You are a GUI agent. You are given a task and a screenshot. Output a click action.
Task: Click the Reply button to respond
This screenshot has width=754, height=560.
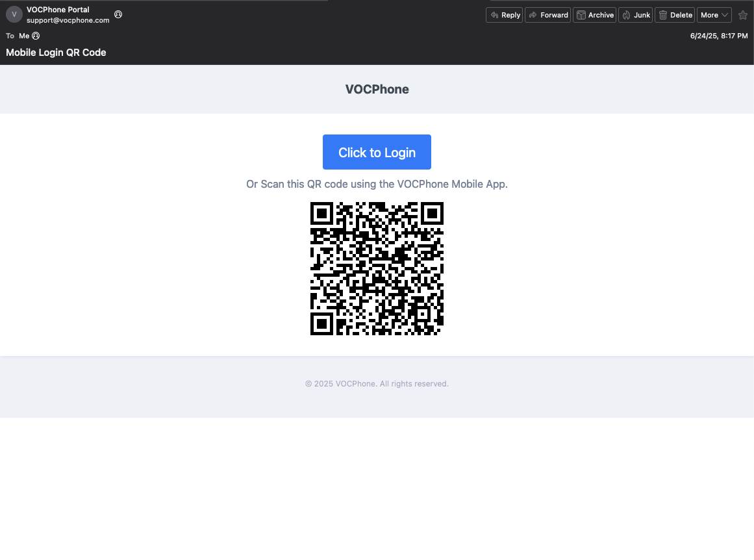pos(504,14)
